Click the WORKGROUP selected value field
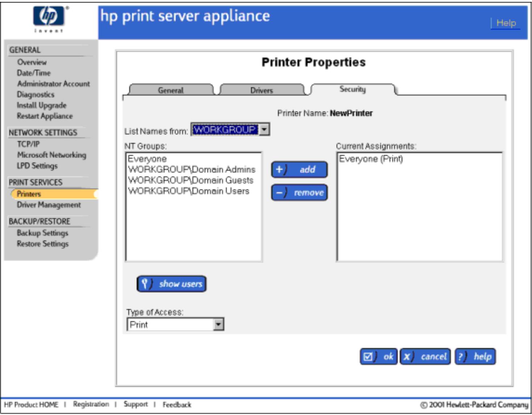This screenshot has width=532, height=415. point(225,129)
